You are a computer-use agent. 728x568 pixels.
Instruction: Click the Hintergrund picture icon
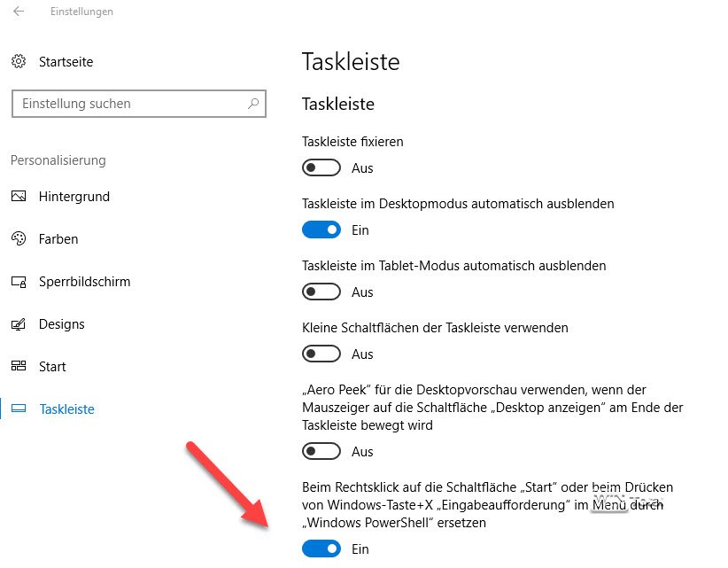tap(19, 197)
